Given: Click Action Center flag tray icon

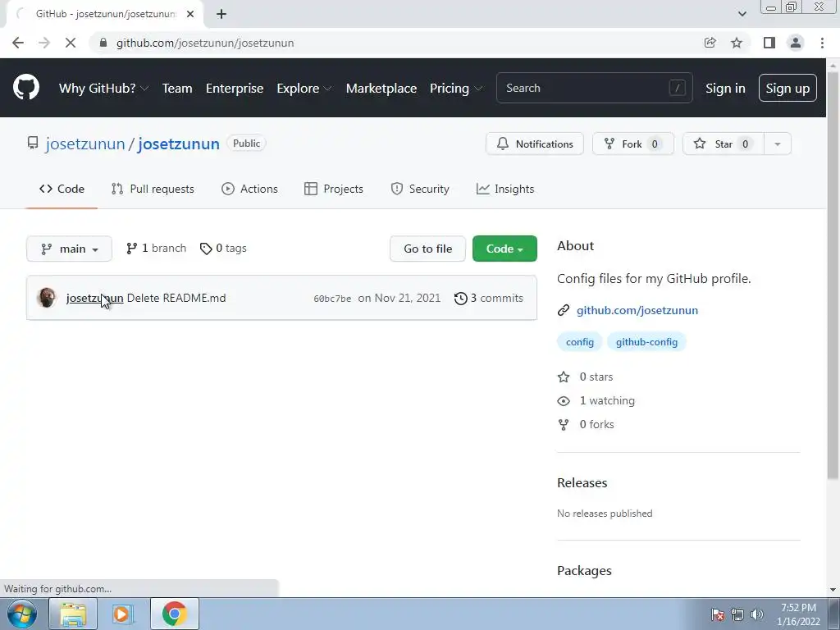Looking at the screenshot, I should coord(718,614).
